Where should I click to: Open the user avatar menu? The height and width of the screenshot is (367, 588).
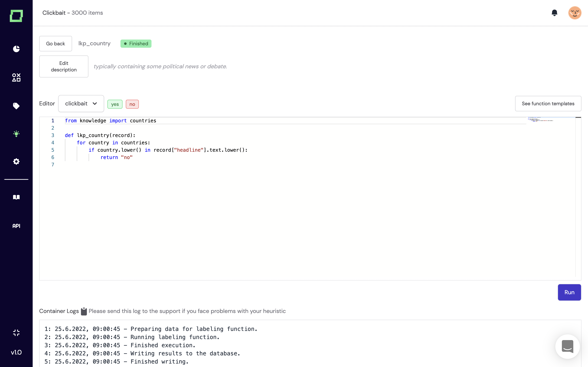tap(574, 13)
